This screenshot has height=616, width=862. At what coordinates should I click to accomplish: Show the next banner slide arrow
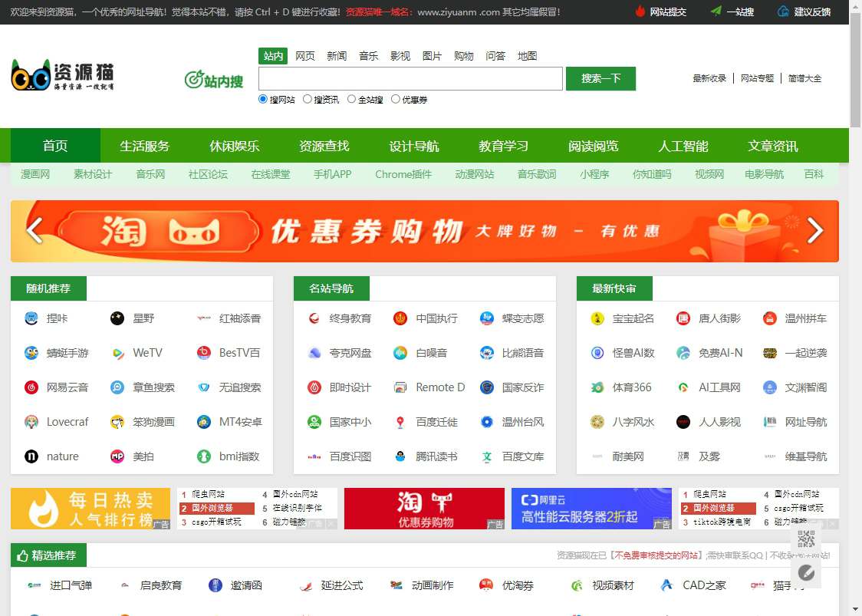[x=814, y=230]
